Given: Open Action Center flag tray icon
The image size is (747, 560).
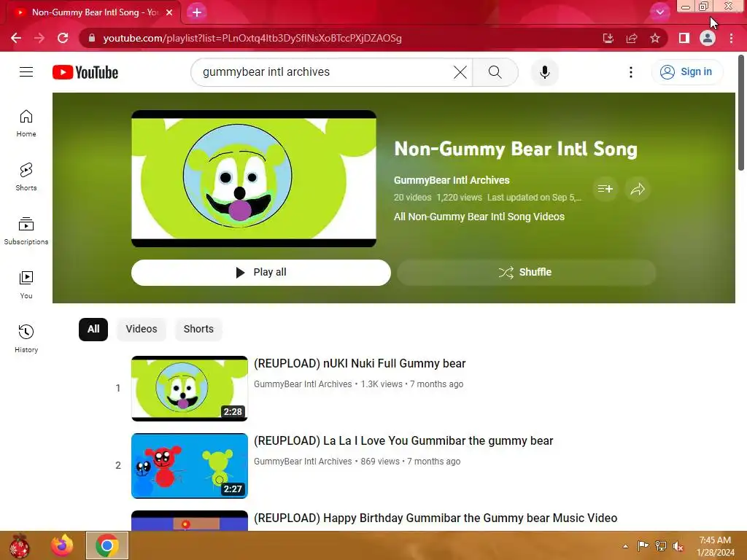Looking at the screenshot, I should click(643, 546).
